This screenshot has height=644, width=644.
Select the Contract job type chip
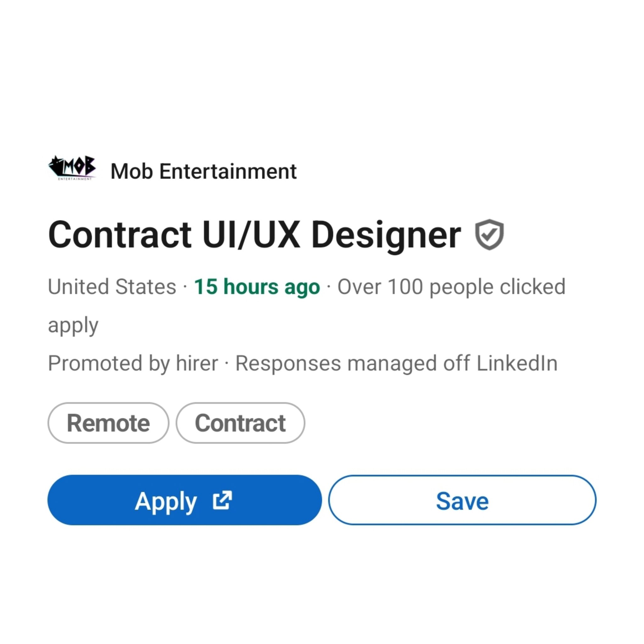pyautogui.click(x=240, y=423)
